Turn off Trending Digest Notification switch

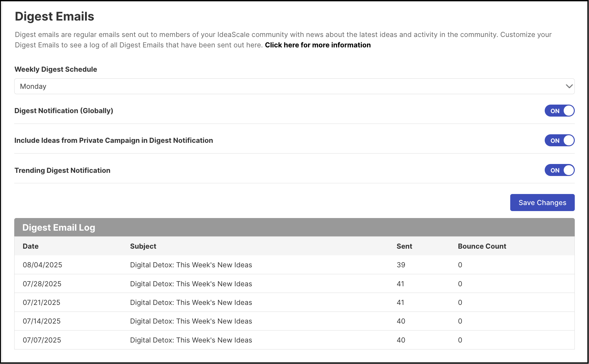point(559,170)
